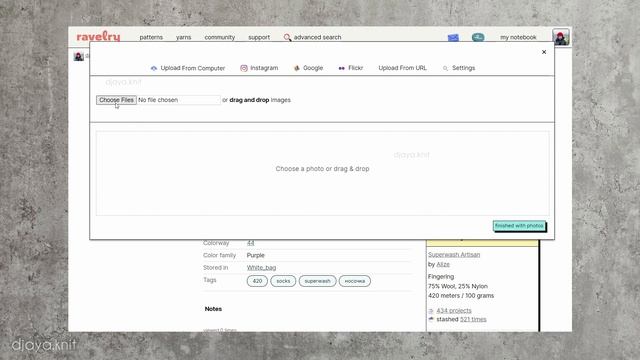Click the носочка tag

click(355, 281)
